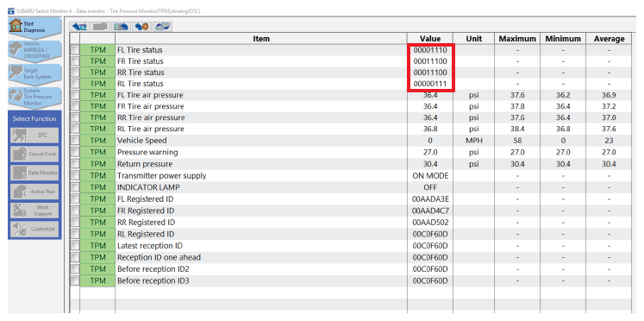Click the TPM cell in FL Tire status row
Screen dimensions: 644x321
[97, 50]
